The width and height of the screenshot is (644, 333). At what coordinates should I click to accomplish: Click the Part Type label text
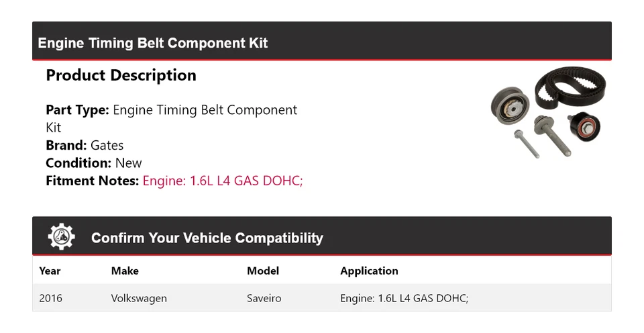pos(77,109)
